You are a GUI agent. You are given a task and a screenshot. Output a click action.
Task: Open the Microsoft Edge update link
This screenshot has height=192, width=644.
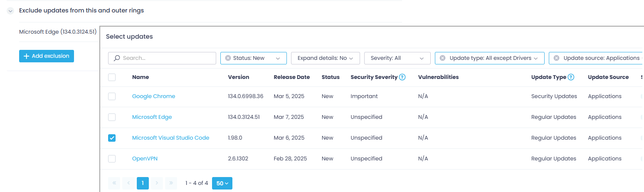[x=152, y=117]
